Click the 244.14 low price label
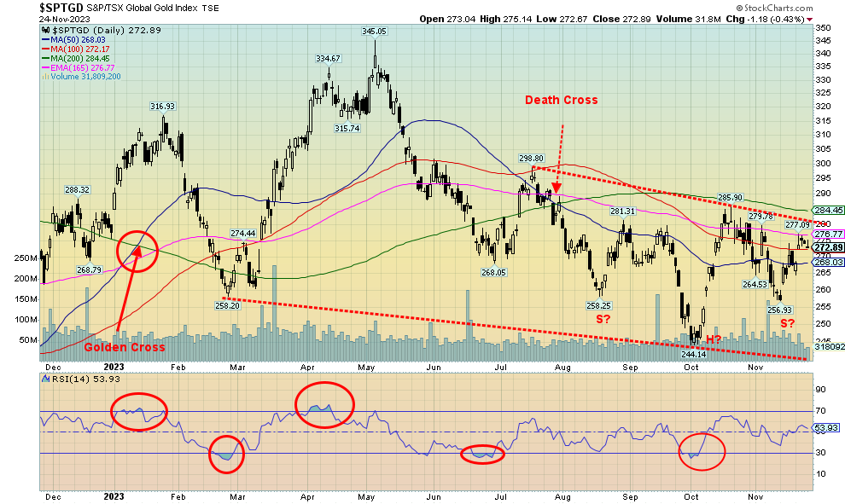This screenshot has width=845, height=504. (694, 353)
